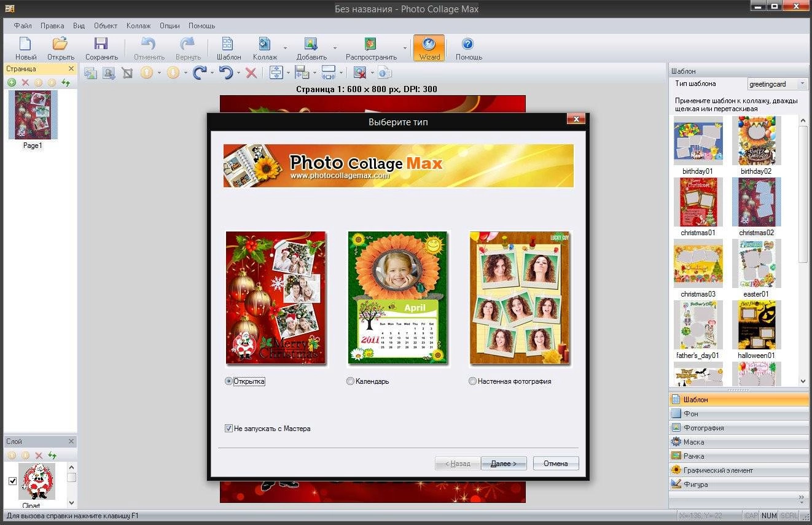
Task: Switch to the Фотография panel tab
Action: [x=739, y=428]
